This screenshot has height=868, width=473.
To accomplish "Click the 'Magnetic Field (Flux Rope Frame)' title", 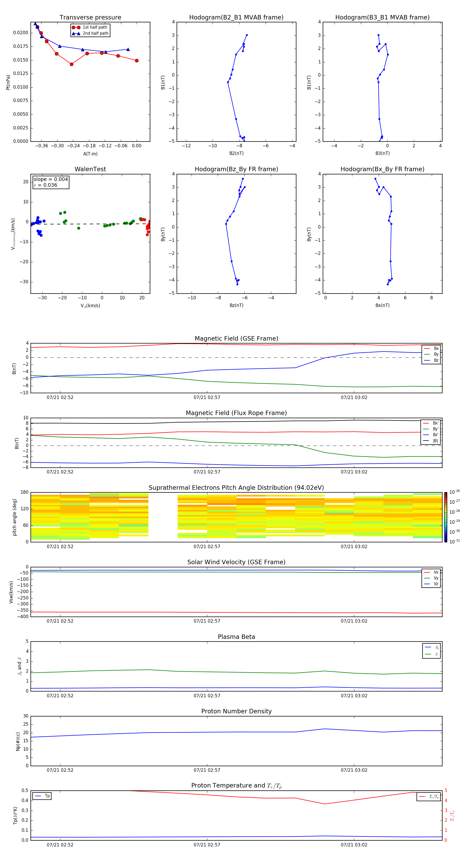I will [x=236, y=413].
